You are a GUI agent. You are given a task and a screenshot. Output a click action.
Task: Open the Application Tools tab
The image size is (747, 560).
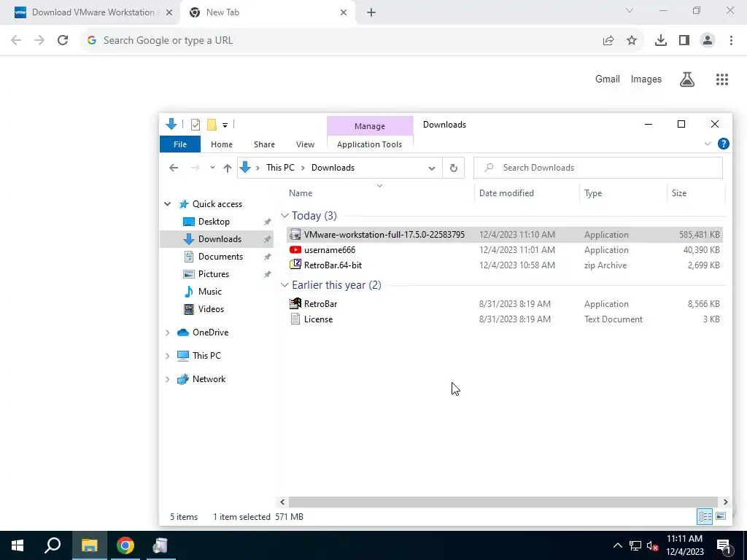click(369, 144)
